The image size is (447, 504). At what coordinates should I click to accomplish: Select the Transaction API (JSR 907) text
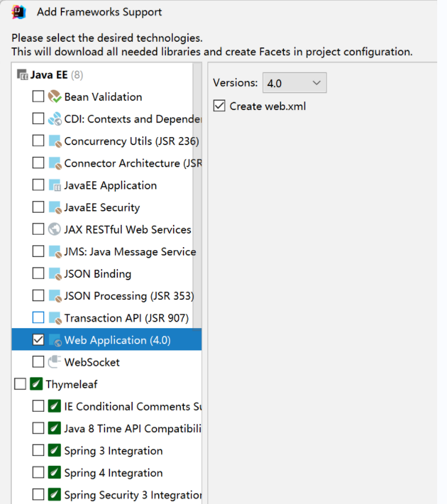point(126,318)
